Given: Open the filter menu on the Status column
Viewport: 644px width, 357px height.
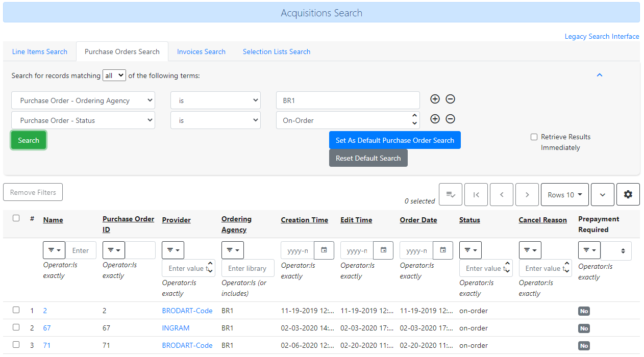Looking at the screenshot, I should 470,250.
